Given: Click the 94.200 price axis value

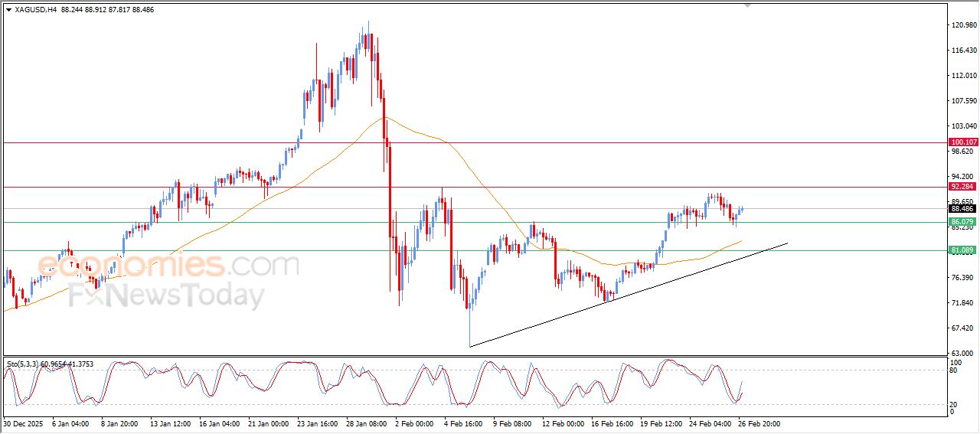Looking at the screenshot, I should 962,177.
